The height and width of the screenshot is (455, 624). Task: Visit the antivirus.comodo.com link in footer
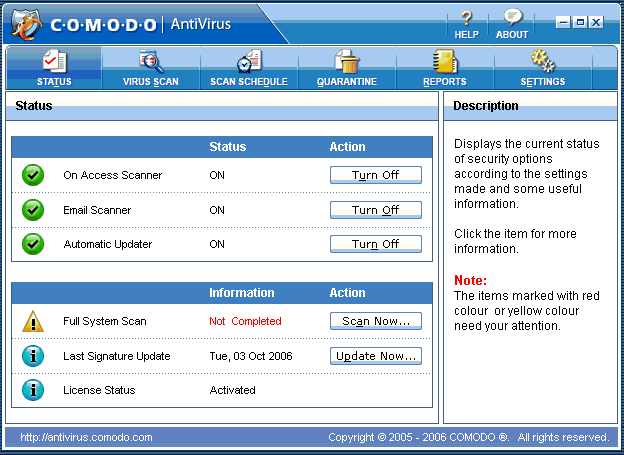(x=86, y=437)
